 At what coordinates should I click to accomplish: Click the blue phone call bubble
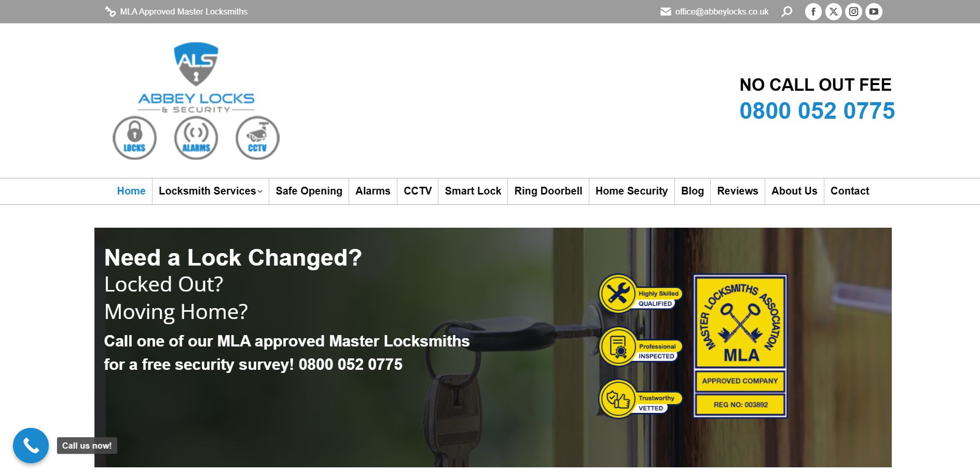click(31, 445)
